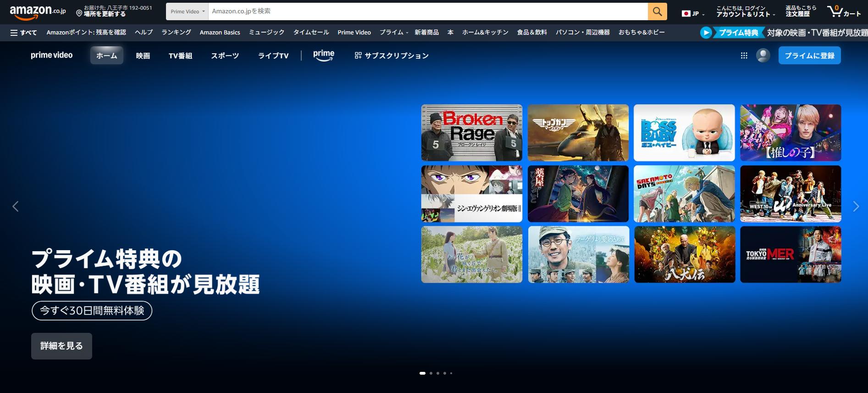The height and width of the screenshot is (393, 868).
Task: Click the prime logo in video navigation
Action: [x=324, y=56]
